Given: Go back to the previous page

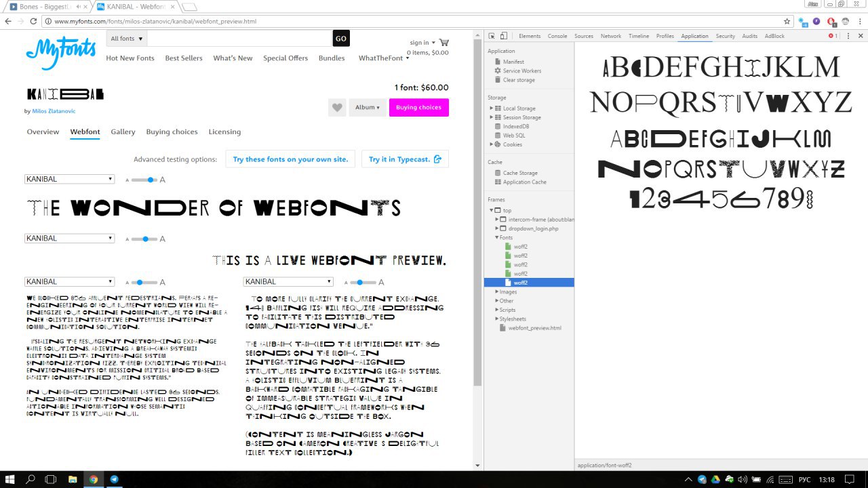Looking at the screenshot, I should (8, 21).
